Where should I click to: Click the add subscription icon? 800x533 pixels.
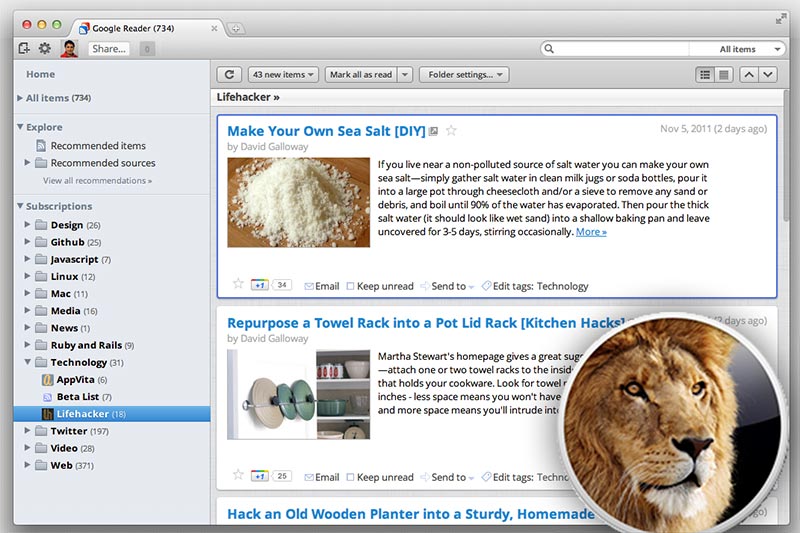click(x=24, y=48)
